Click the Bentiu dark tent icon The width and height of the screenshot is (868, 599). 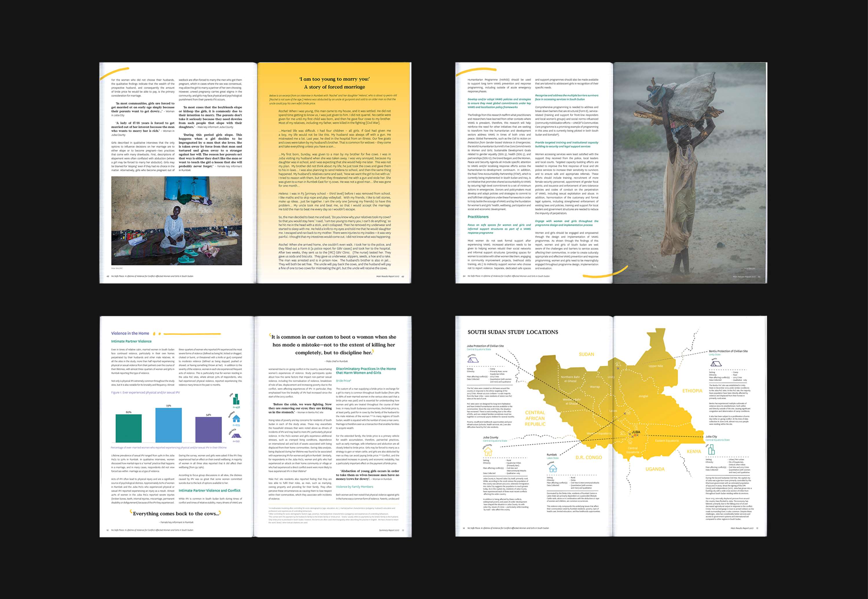click(716, 363)
